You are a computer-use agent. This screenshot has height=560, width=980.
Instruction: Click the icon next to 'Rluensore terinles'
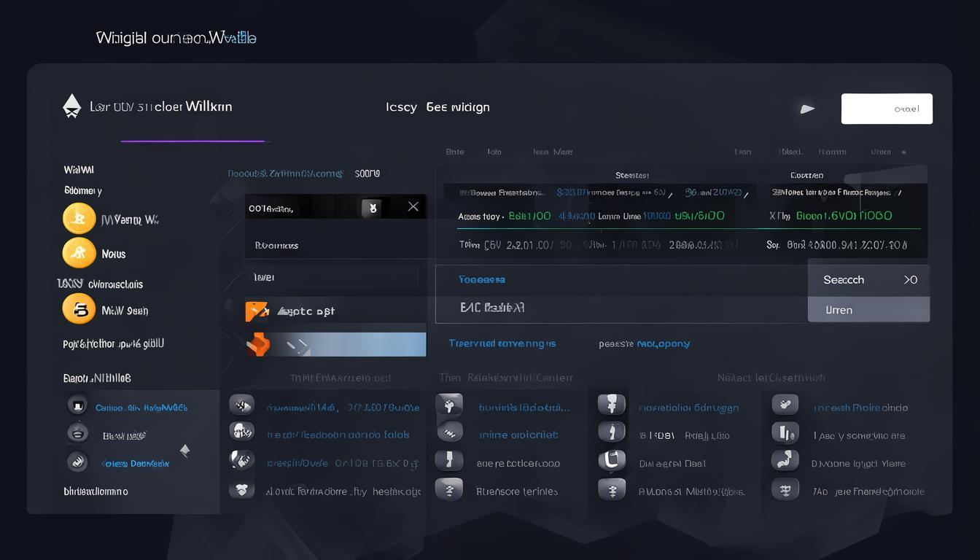(449, 490)
